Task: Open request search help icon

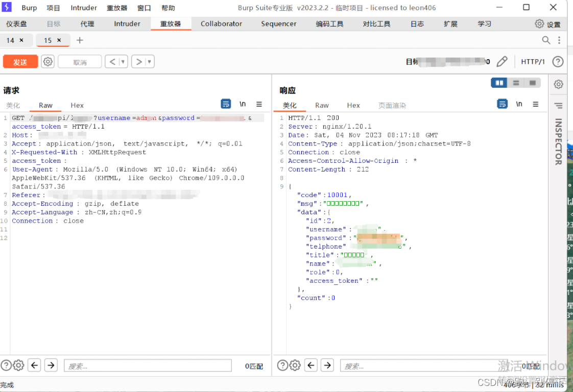Action: point(6,365)
